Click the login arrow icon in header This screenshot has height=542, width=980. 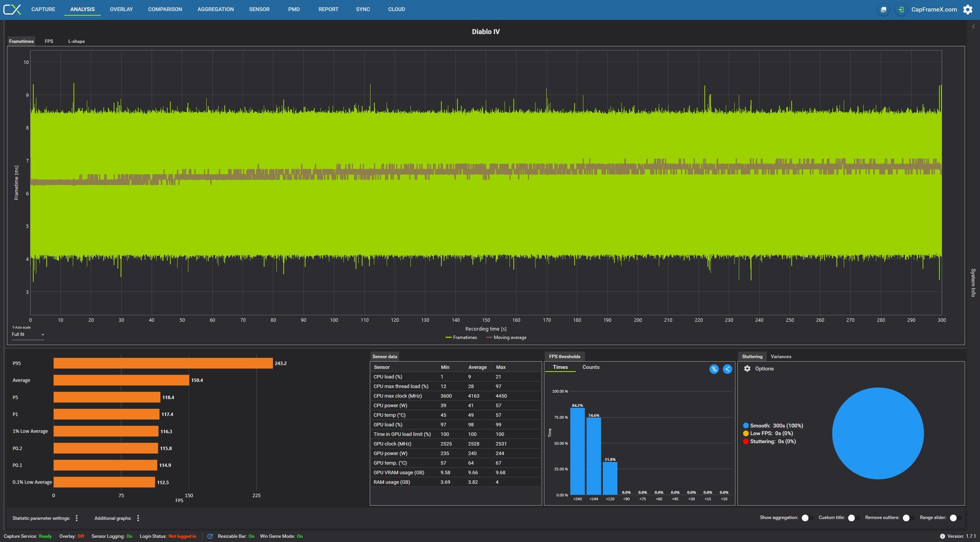tap(901, 10)
